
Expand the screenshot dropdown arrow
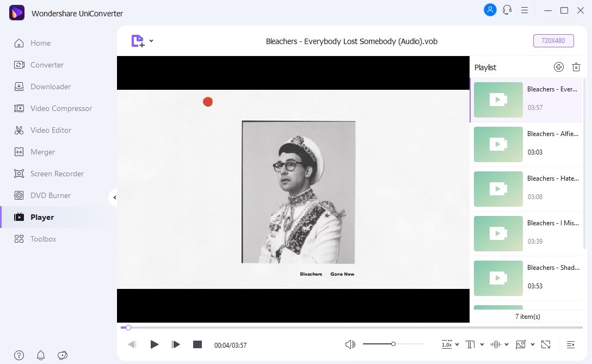532,344
